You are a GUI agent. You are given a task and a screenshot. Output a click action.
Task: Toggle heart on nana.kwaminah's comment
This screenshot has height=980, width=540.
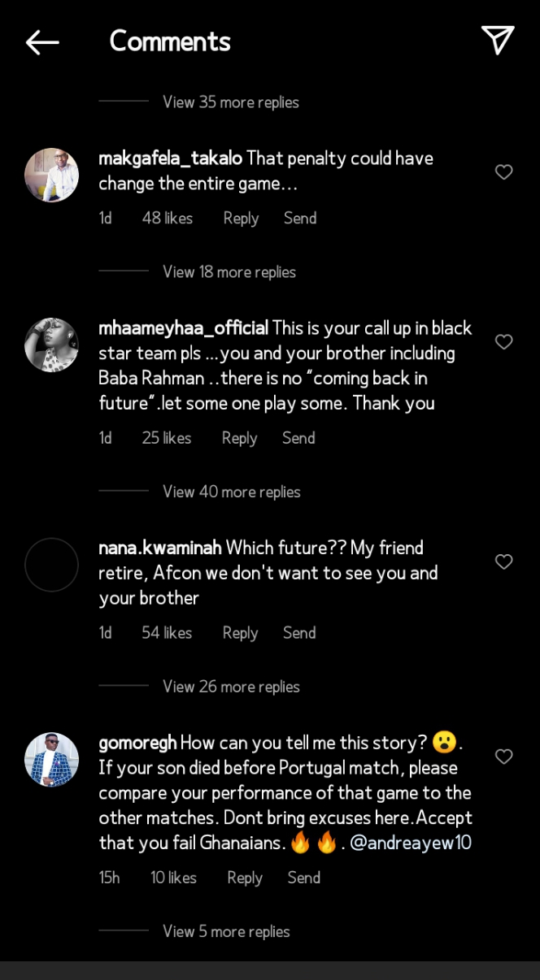pos(504,562)
